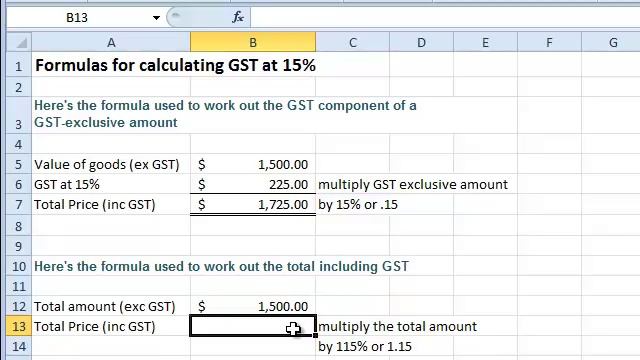Select cell showing 1,725.00
The image size is (640, 360).
pyautogui.click(x=253, y=204)
